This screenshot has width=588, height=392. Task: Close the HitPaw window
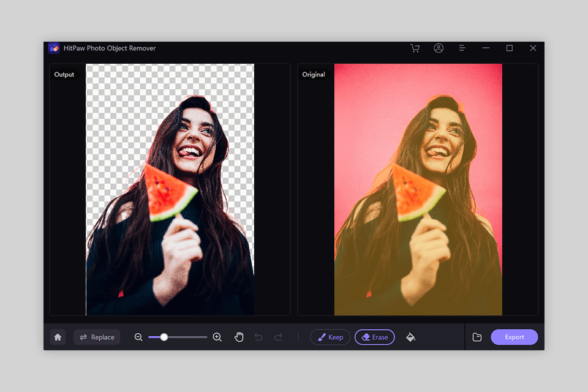(533, 48)
